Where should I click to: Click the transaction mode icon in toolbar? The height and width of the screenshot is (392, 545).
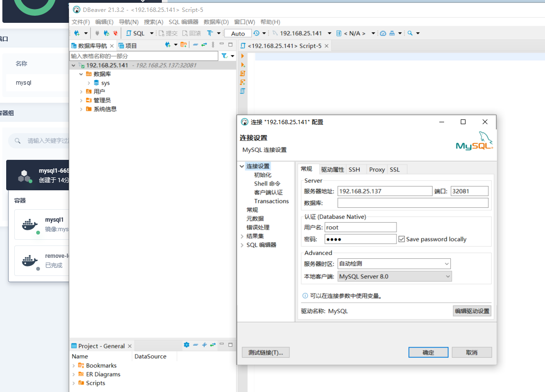coord(210,33)
